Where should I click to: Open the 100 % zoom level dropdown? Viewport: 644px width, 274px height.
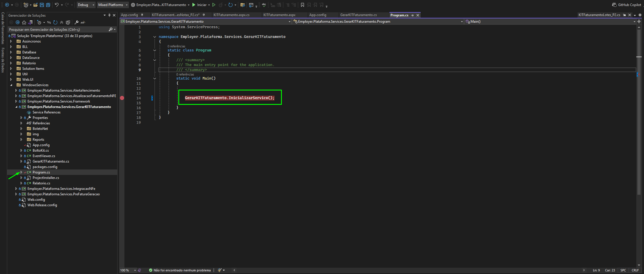coord(128,270)
